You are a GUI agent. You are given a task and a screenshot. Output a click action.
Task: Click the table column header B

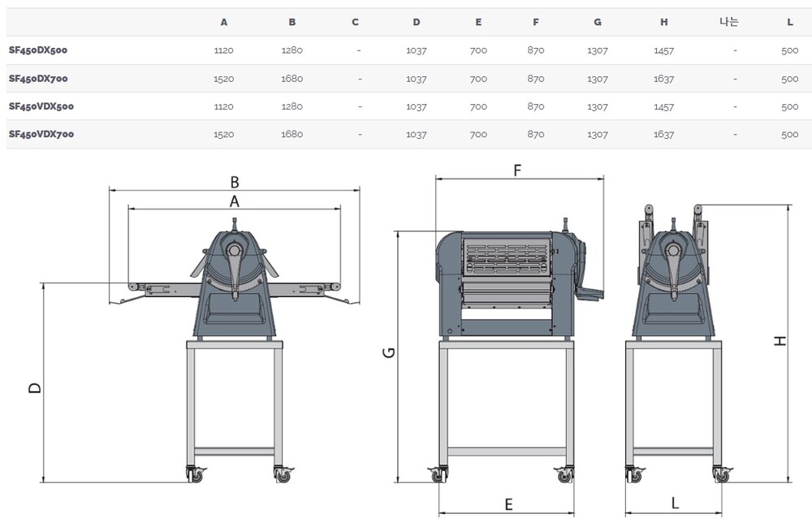tap(292, 23)
